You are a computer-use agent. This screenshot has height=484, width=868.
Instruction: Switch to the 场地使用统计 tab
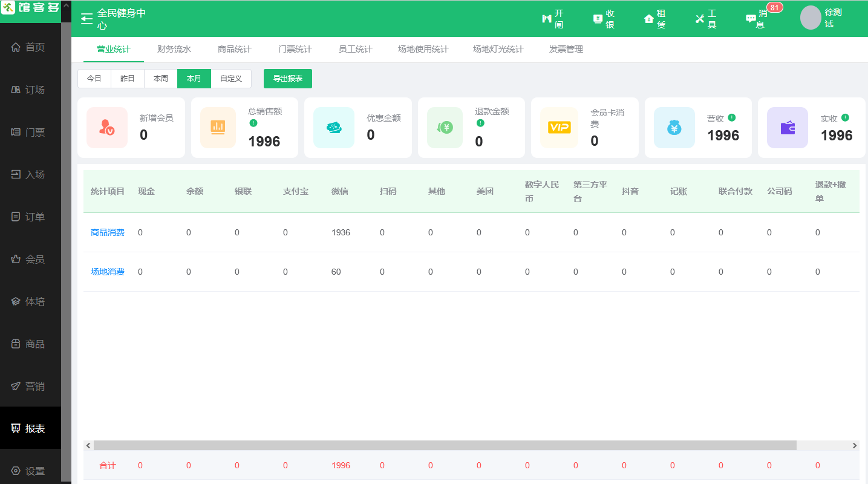[423, 49]
